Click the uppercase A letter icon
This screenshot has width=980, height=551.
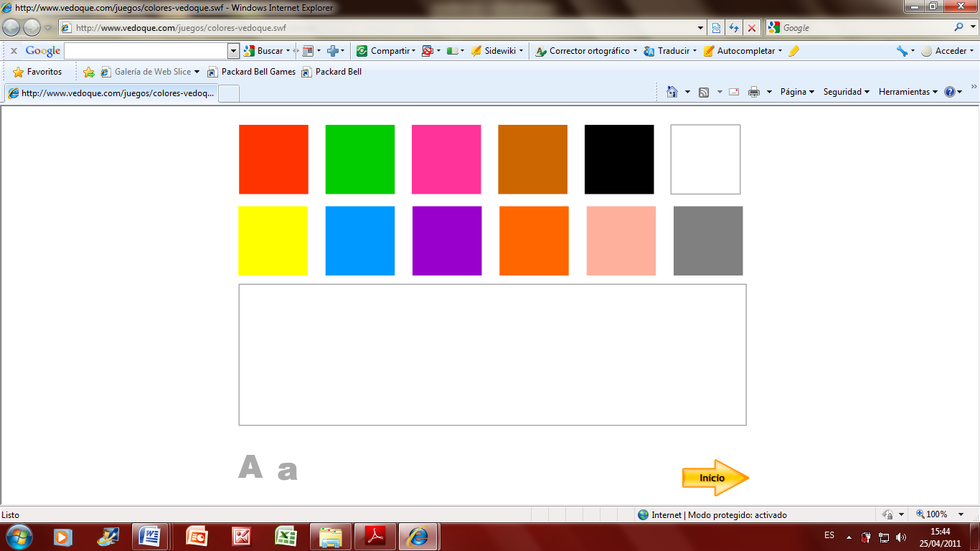(x=250, y=466)
